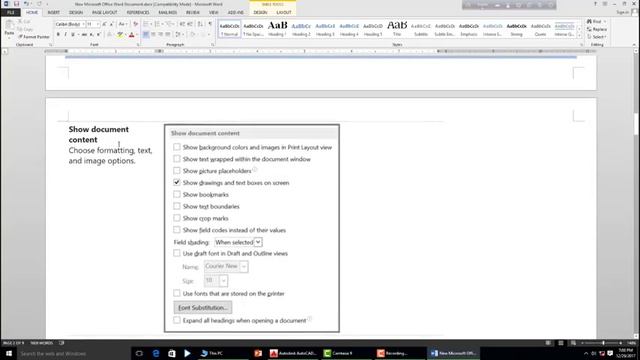The height and width of the screenshot is (360, 640).
Task: Decrease the paragraph indent
Action: [182, 24]
